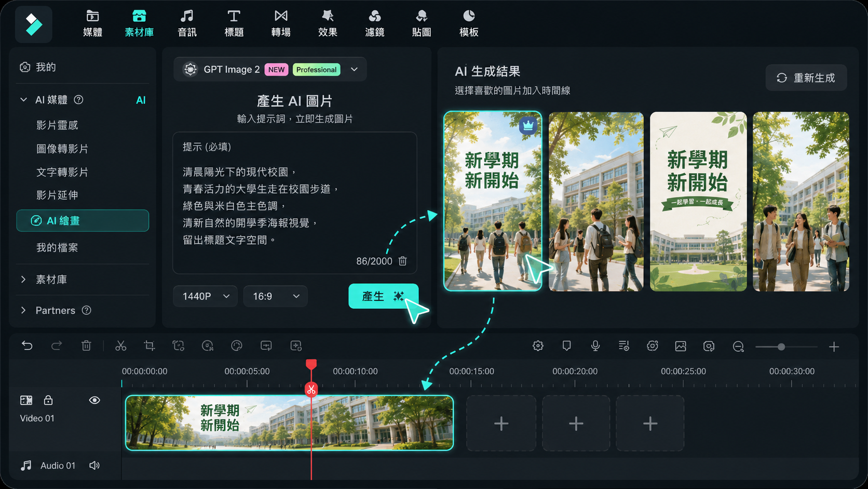Click the app logo at top left

coord(34,24)
